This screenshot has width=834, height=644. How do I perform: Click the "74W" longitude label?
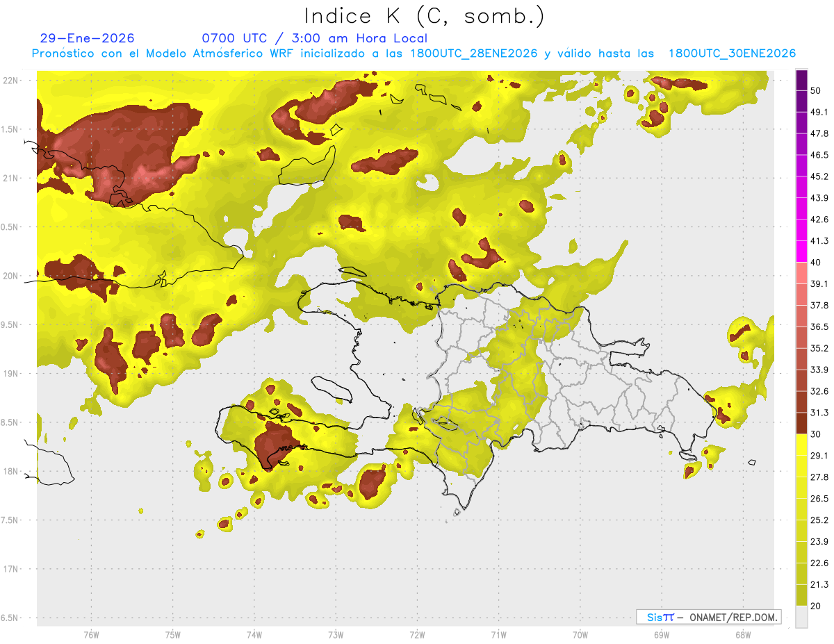(x=254, y=635)
